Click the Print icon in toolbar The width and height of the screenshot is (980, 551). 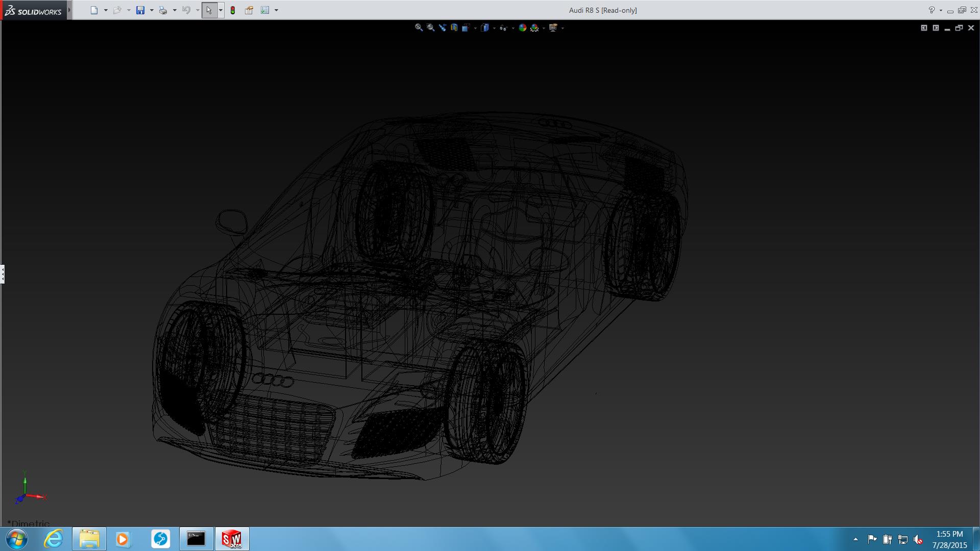163,10
